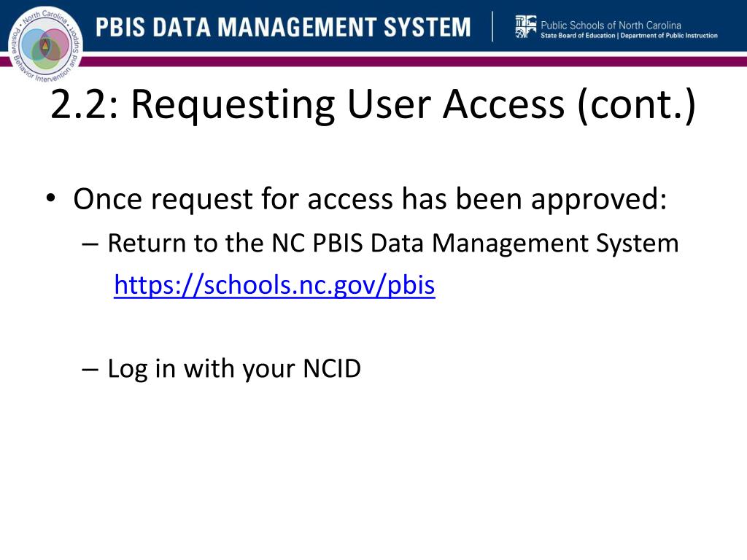This screenshot has width=747, height=560.
Task: Click 'State Board of Education' header text
Action: pyautogui.click(x=578, y=36)
